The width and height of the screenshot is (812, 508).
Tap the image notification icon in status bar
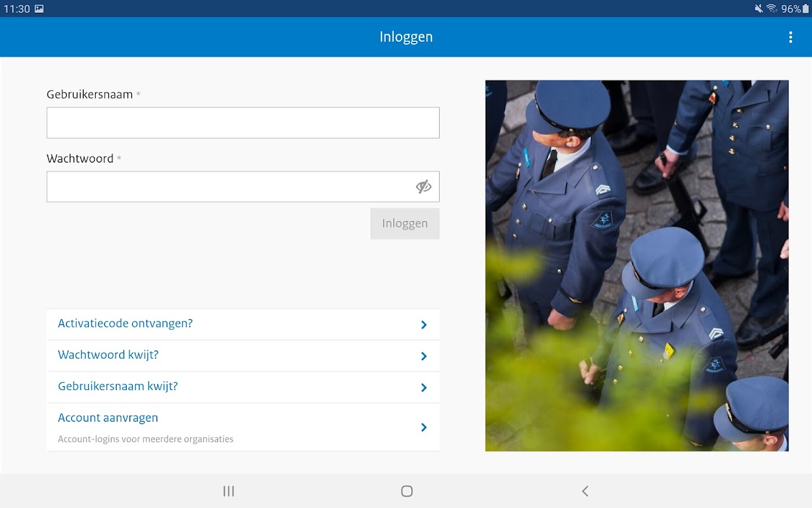(39, 9)
